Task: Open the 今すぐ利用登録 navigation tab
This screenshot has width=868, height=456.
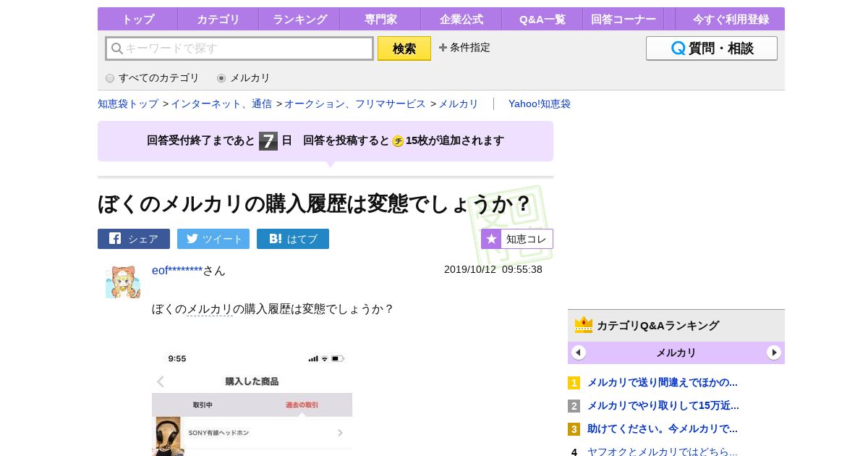Action: [730, 20]
